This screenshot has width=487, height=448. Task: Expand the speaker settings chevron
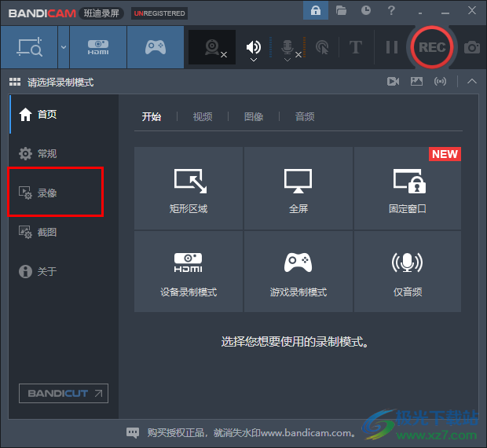click(254, 60)
